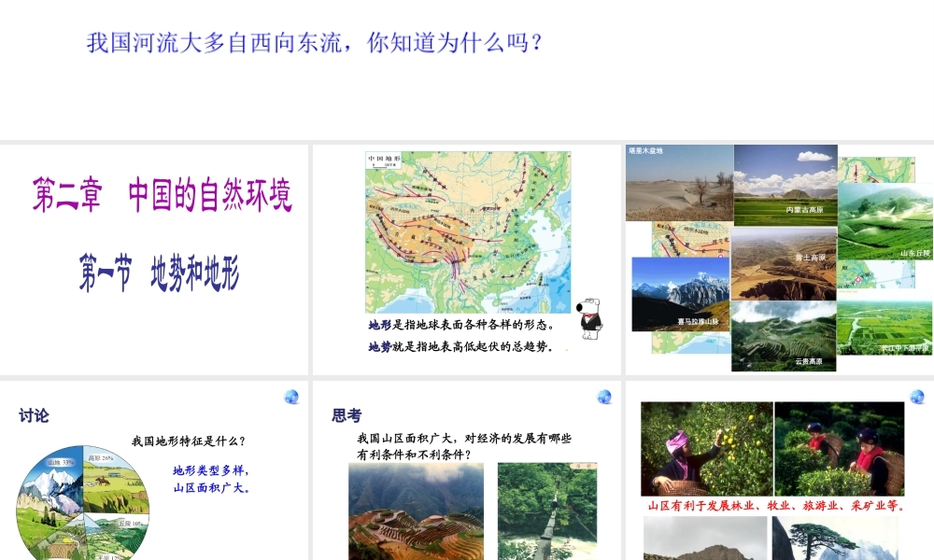Open the terraced fields photo on 思考 slide

point(417,511)
